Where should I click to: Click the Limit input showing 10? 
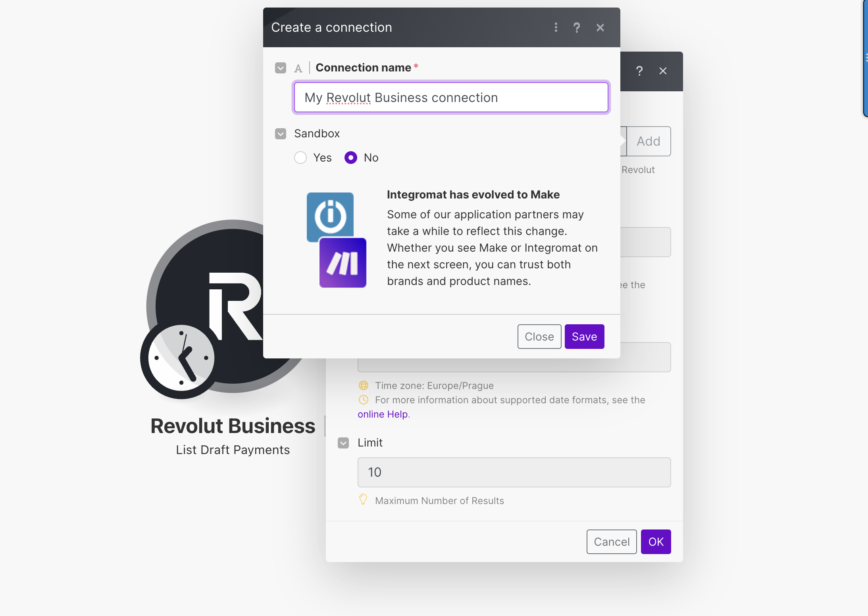[514, 472]
